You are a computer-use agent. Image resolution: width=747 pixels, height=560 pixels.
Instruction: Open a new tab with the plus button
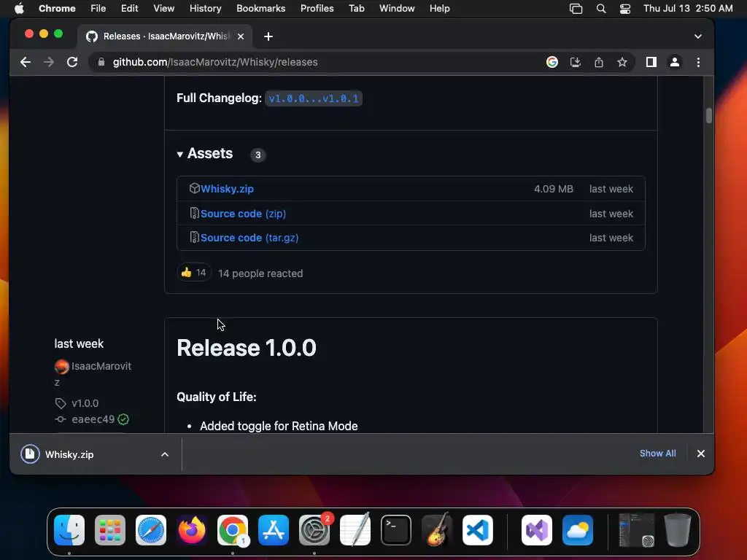(x=268, y=36)
